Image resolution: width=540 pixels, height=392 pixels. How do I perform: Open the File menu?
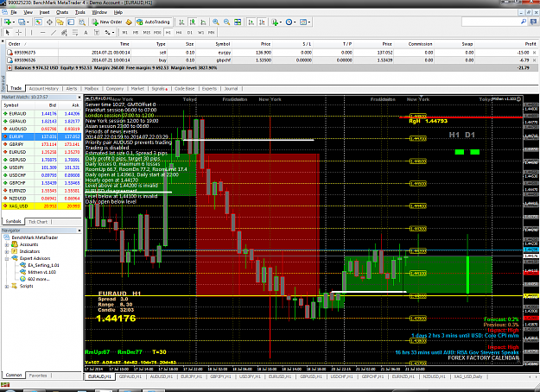(14, 12)
